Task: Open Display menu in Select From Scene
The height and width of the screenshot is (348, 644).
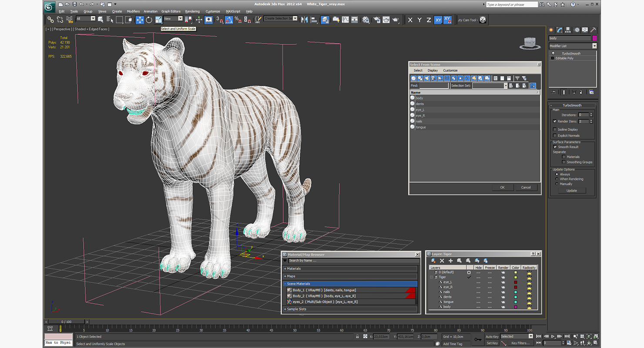Action: (433, 70)
